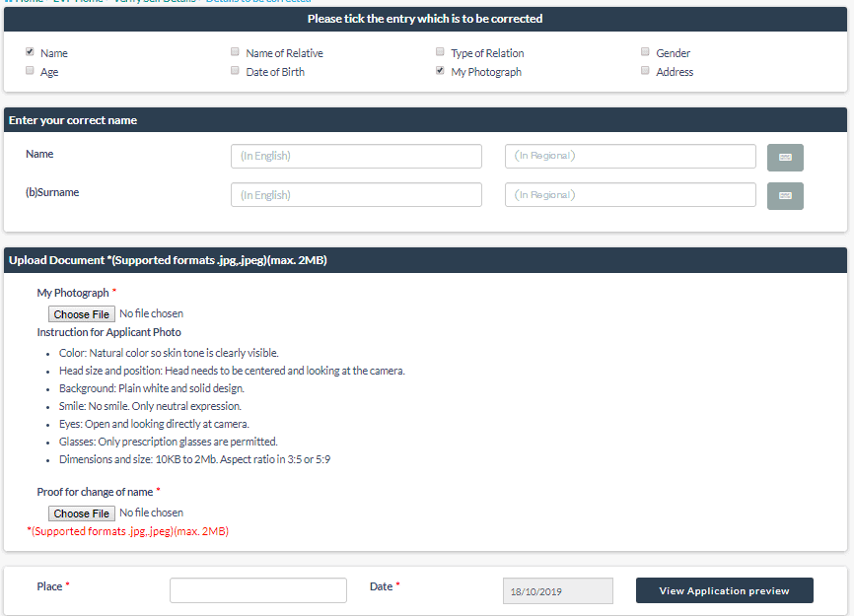854x616 pixels.
Task: Click 'Background: Plain white and solid design.' text
Action: coord(152,388)
